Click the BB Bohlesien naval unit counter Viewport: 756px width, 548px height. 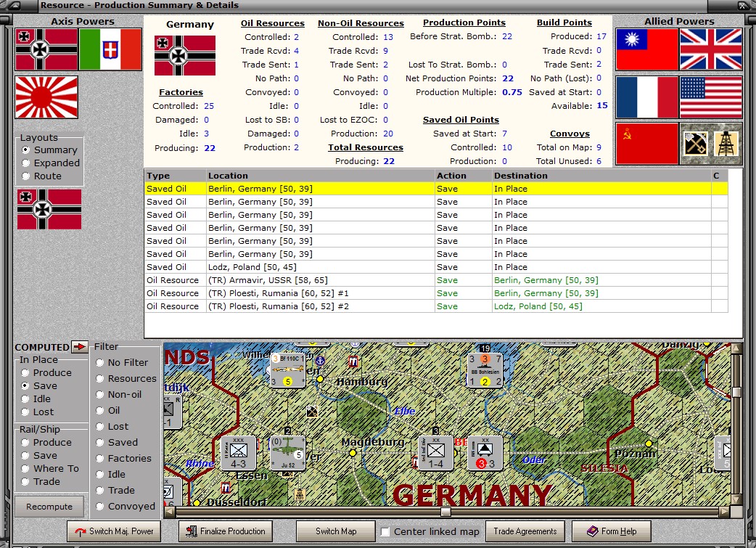point(485,370)
